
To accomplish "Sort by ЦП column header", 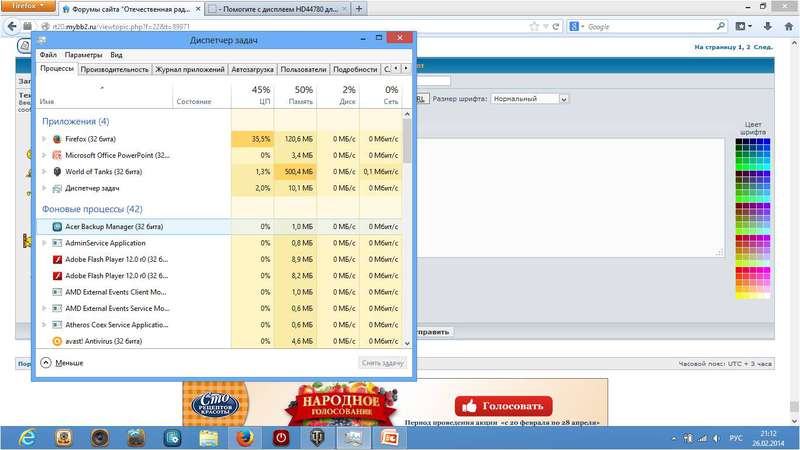I will (253, 95).
